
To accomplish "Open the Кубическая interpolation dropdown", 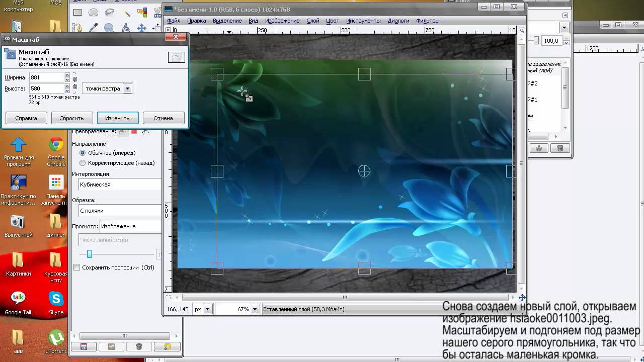I will tap(120, 185).
